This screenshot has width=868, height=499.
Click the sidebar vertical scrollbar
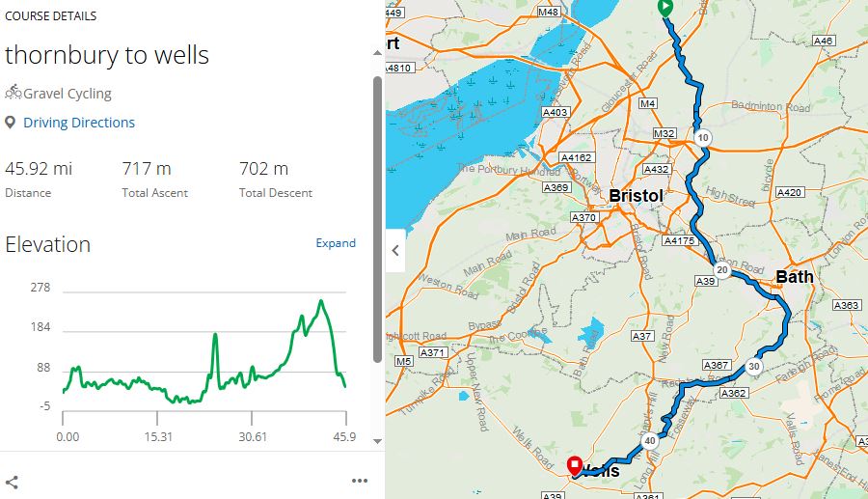coord(377,217)
